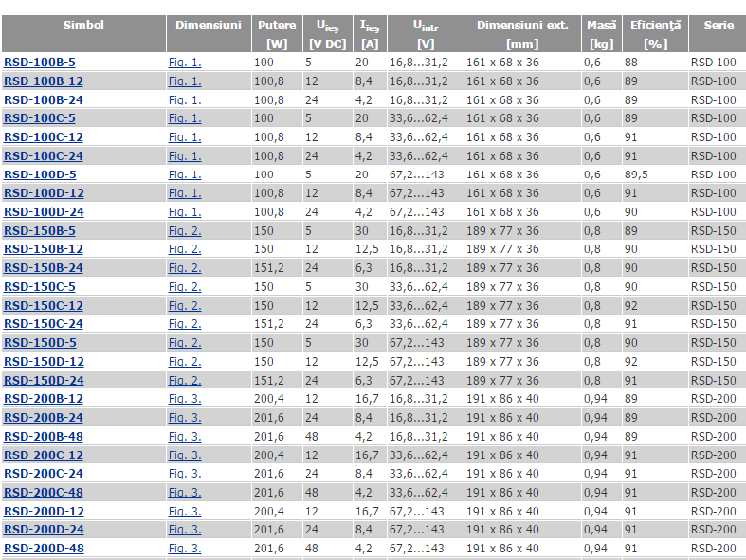Select the 151,2 power value for RSD-150B-24
The image size is (746, 560).
(269, 268)
